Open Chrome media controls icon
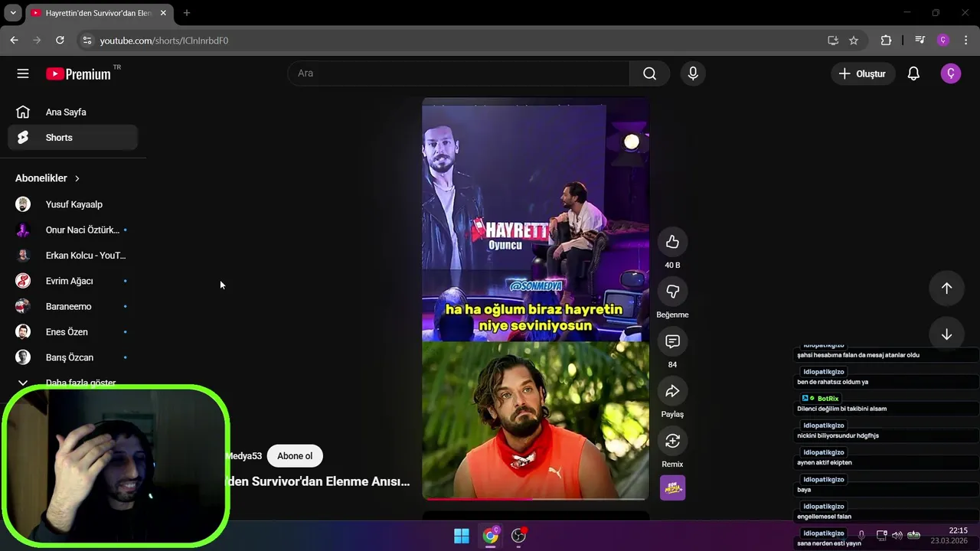The width and height of the screenshot is (980, 551). 920,40
